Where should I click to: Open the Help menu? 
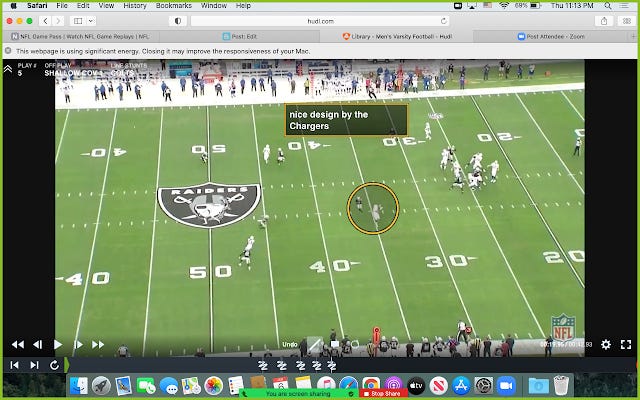click(x=243, y=6)
